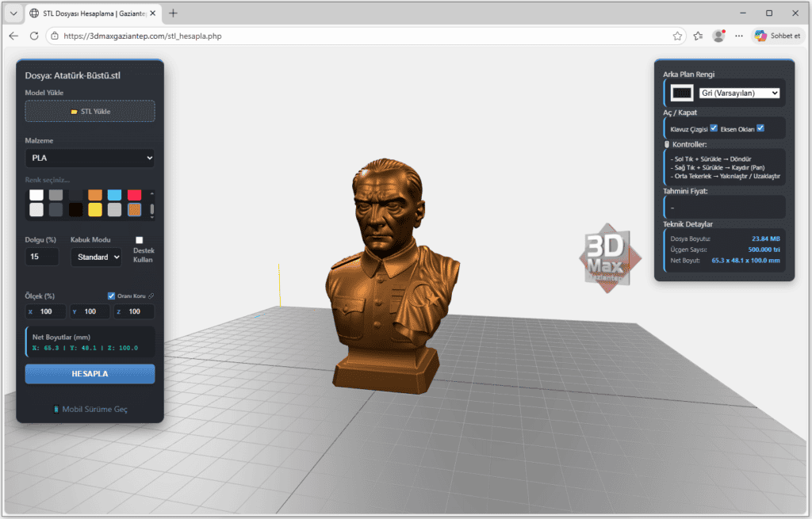Viewport: 812px width, 519px height.
Task: Open the Gri (Varsayılan) background color dropdown
Action: tap(739, 93)
